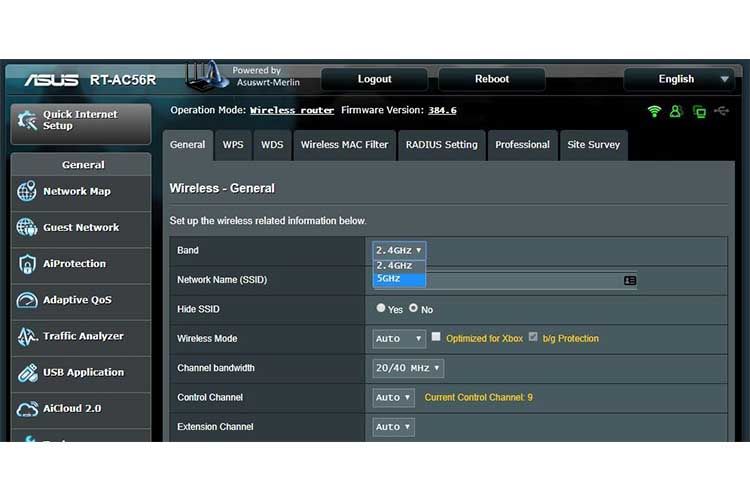Click the Network Map globe icon

point(27,191)
